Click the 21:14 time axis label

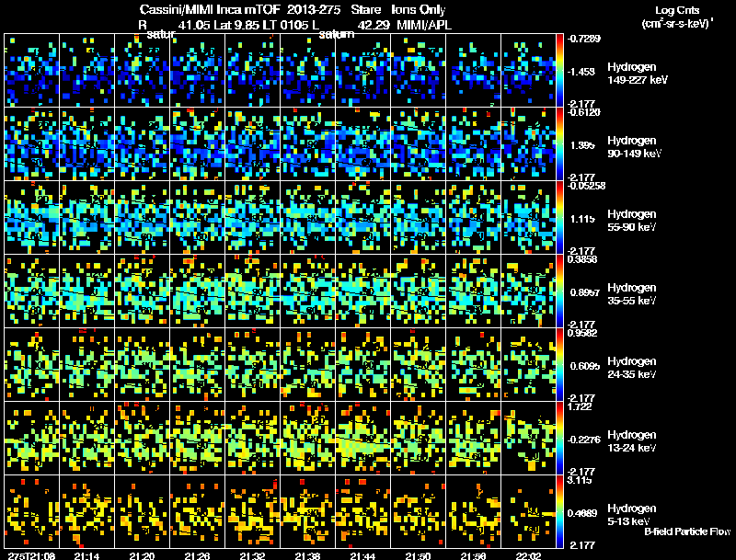(86, 555)
